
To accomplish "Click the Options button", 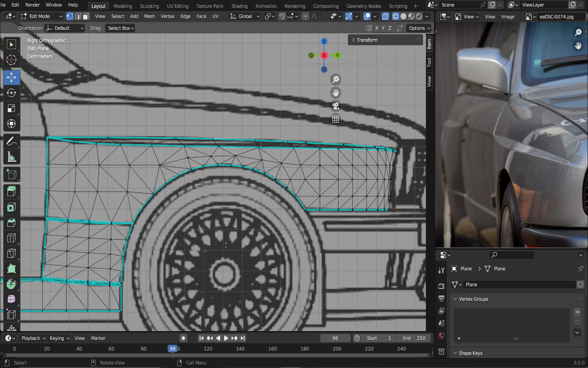I will click(419, 28).
